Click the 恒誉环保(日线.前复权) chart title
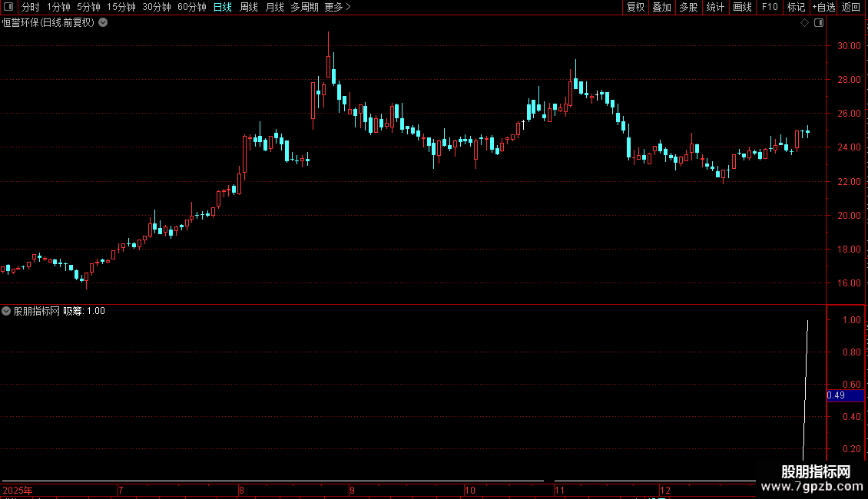Screen dimensions: 868x499 48,23
